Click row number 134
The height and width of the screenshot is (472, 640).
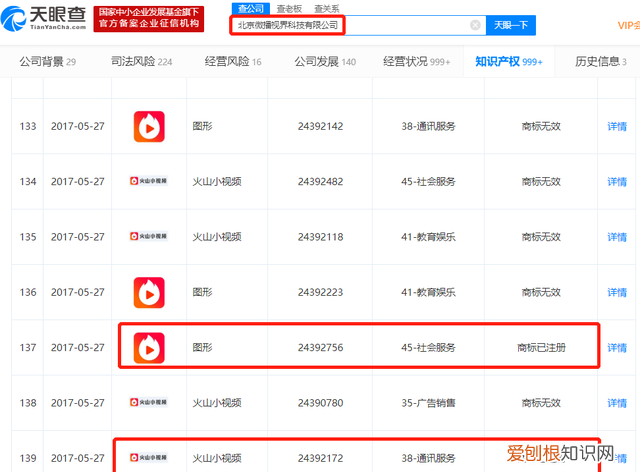pos(28,182)
